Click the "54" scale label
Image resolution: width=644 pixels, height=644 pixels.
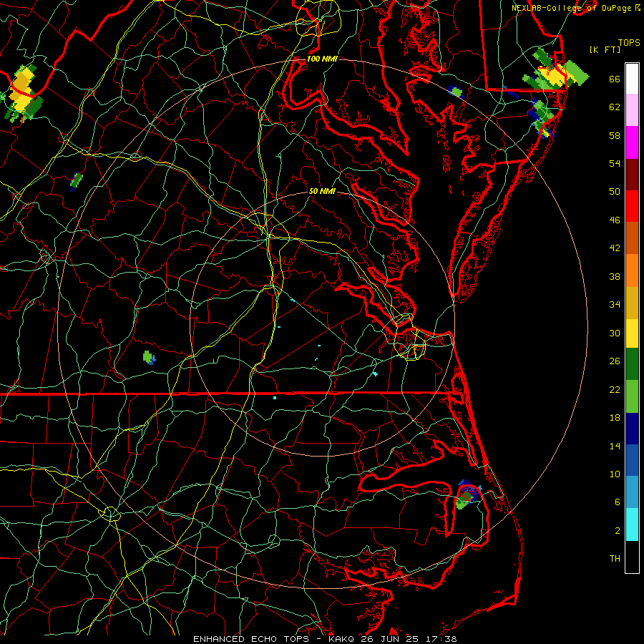[615, 163]
